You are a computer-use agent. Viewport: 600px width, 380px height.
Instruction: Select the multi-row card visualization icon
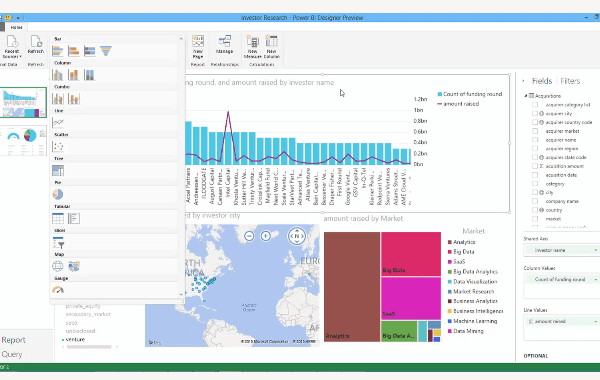[74, 219]
